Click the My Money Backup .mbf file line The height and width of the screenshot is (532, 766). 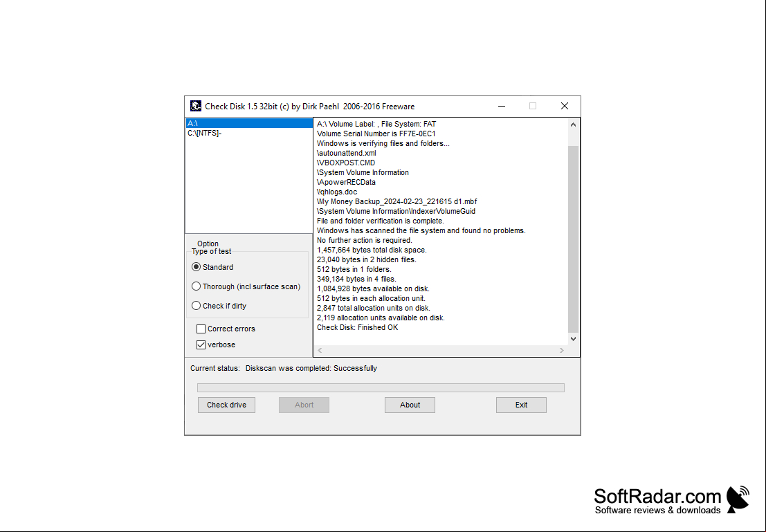(x=396, y=202)
